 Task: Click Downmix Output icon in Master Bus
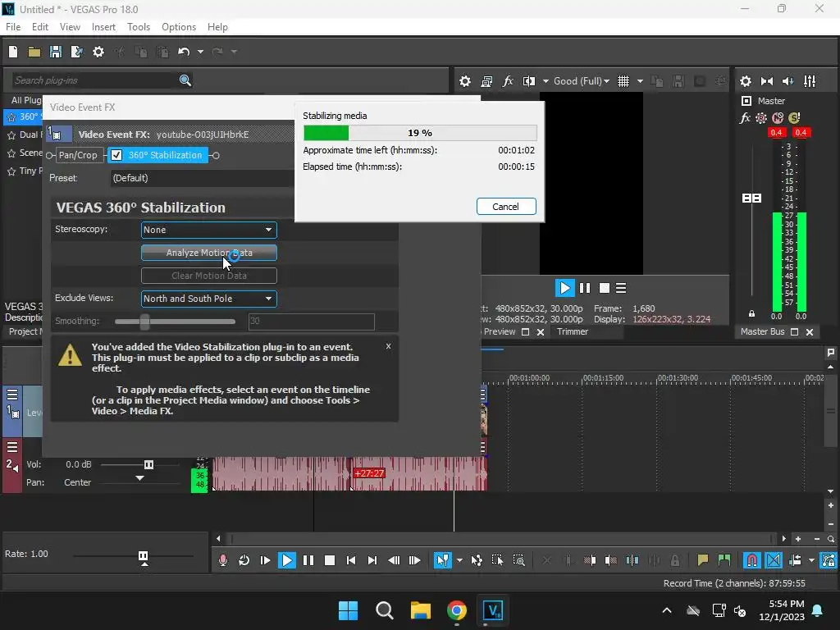coord(767,81)
